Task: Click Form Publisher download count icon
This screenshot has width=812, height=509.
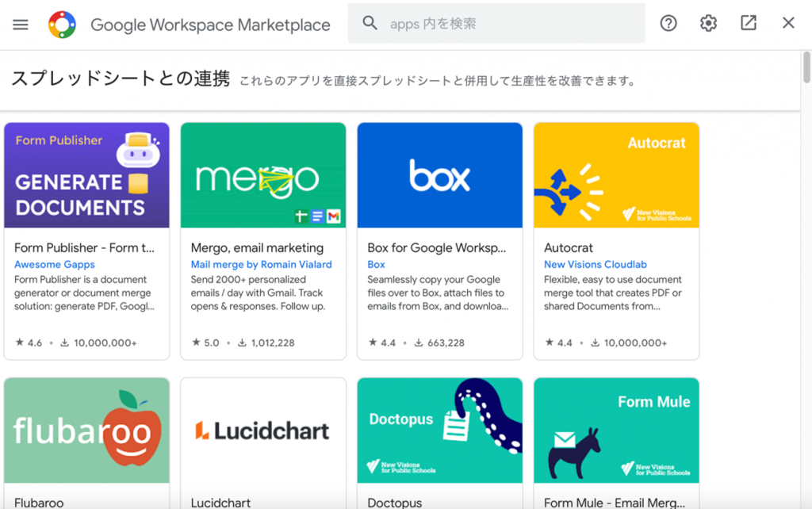Action: point(65,343)
